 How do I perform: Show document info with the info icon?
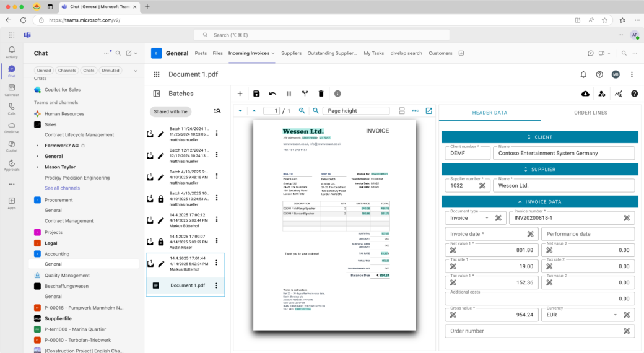tap(337, 94)
